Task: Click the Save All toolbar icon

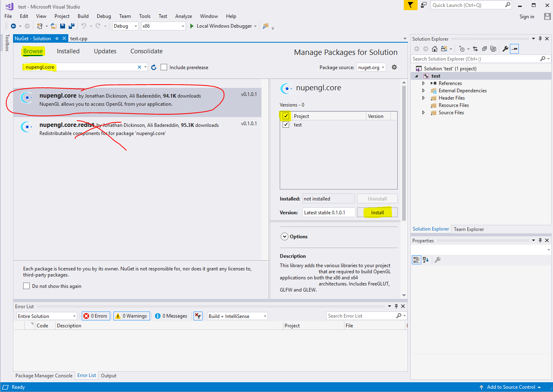Action: tap(72, 26)
